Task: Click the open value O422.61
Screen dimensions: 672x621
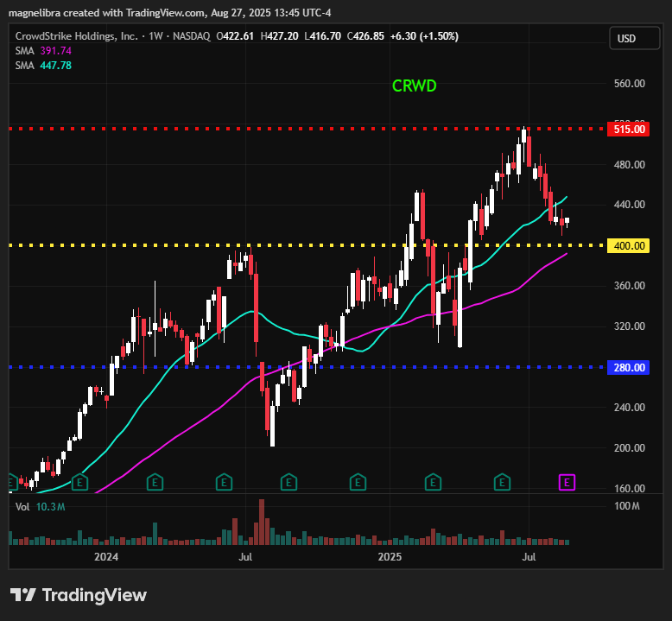Action: pyautogui.click(x=235, y=36)
